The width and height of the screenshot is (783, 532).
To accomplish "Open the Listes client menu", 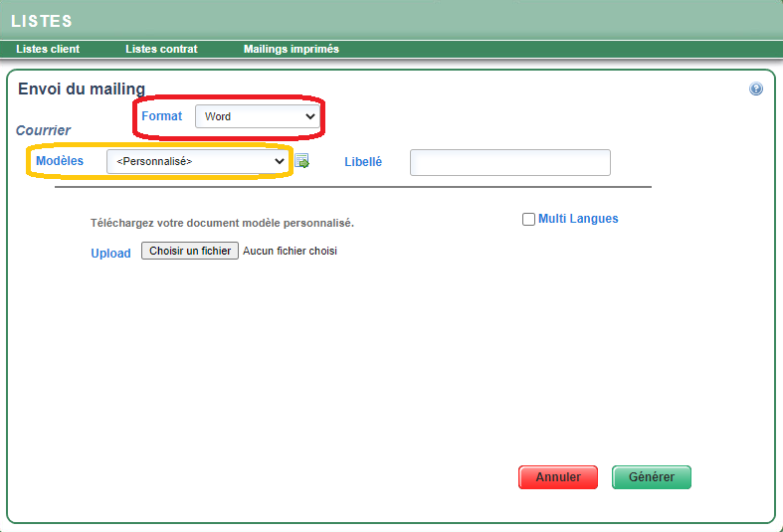I will point(48,49).
